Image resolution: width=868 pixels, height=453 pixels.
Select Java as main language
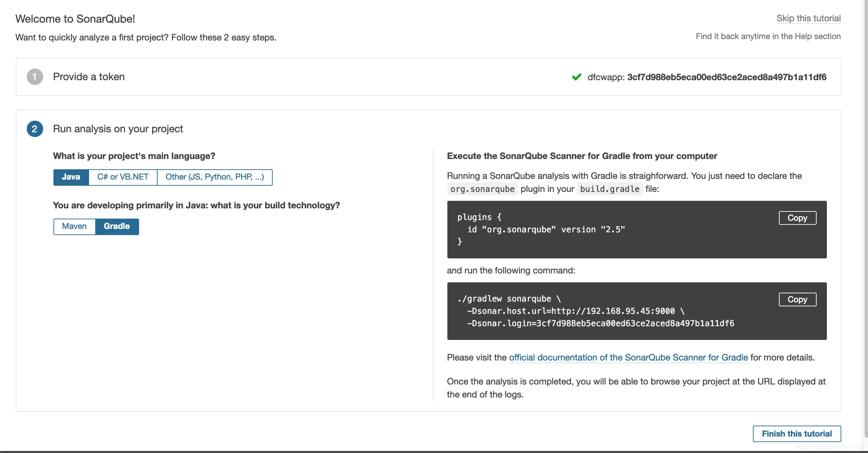pos(71,177)
